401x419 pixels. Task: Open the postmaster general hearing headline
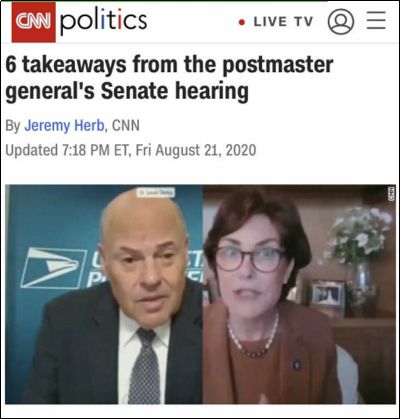(169, 77)
